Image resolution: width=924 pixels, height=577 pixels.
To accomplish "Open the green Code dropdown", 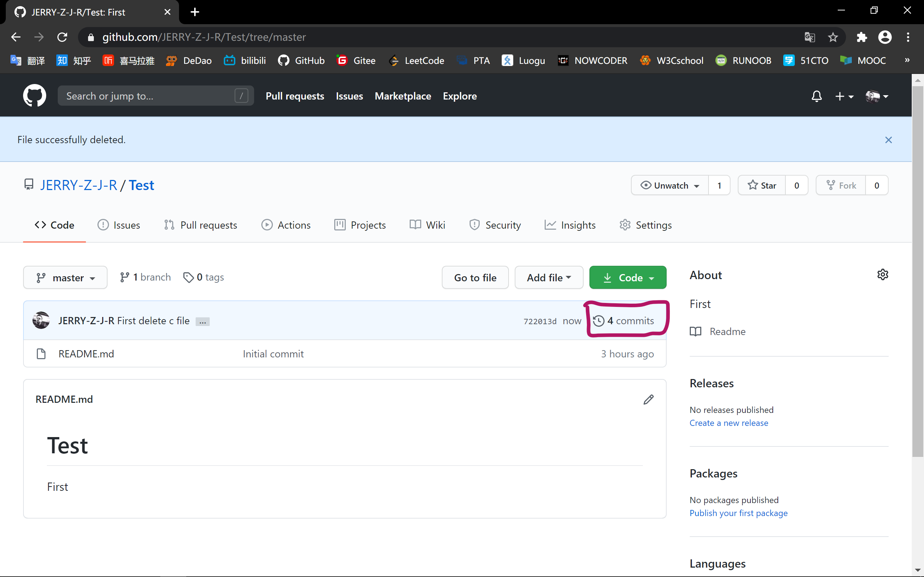I will [x=628, y=278].
